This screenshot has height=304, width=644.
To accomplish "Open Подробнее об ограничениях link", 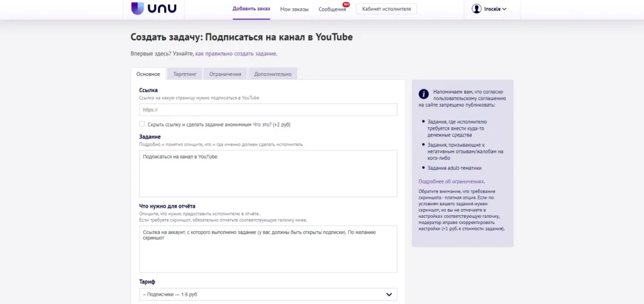I will tap(451, 181).
